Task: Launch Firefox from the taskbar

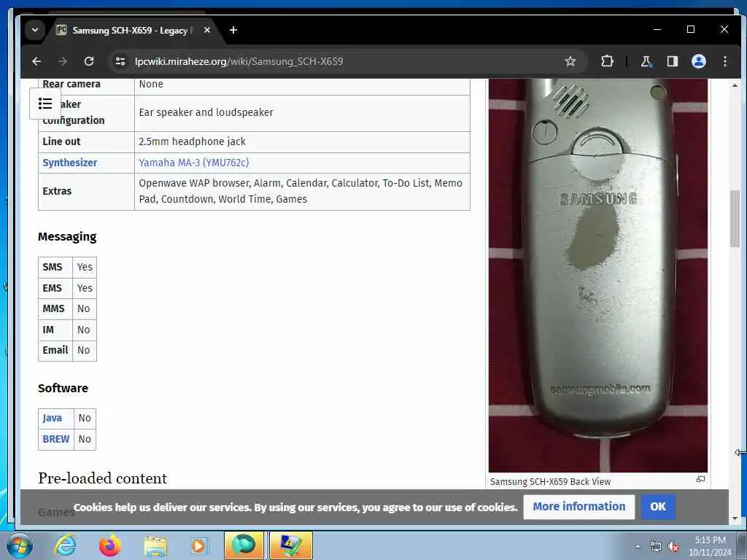Action: pos(110,545)
